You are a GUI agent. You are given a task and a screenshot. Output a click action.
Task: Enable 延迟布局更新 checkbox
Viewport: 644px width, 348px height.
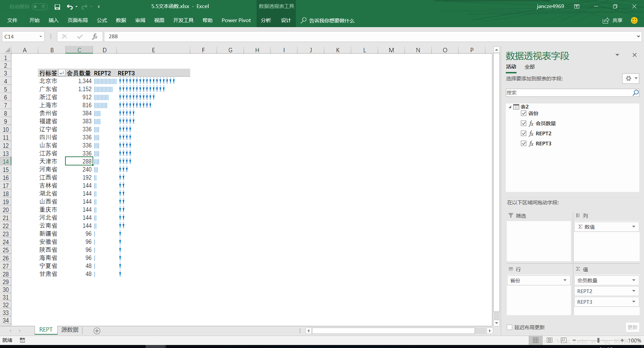tap(509, 327)
